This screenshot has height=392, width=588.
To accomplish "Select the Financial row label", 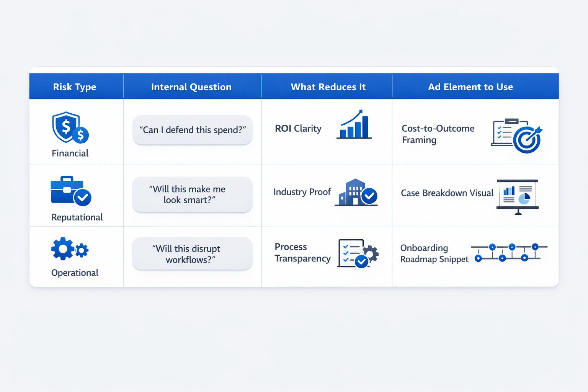I will [70, 153].
